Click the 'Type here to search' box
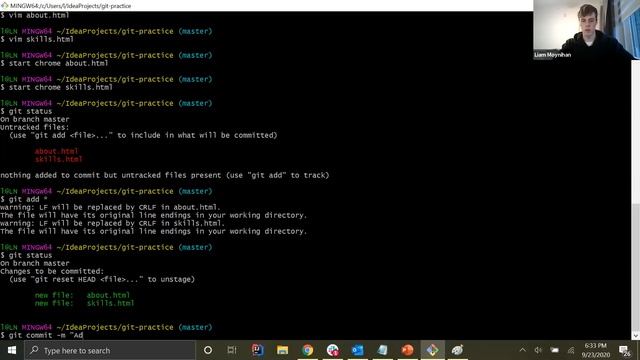This screenshot has height=360, width=640. coord(110,350)
